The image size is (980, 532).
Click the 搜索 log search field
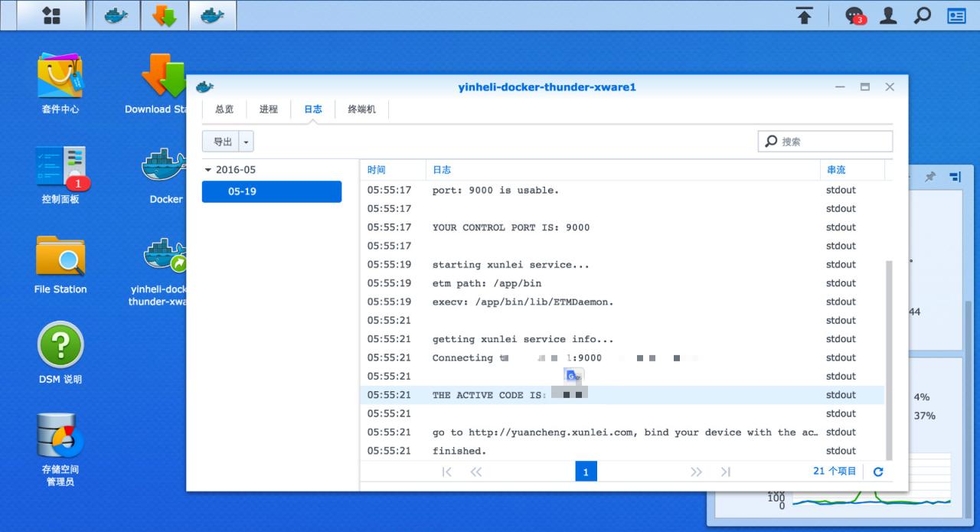(833, 142)
